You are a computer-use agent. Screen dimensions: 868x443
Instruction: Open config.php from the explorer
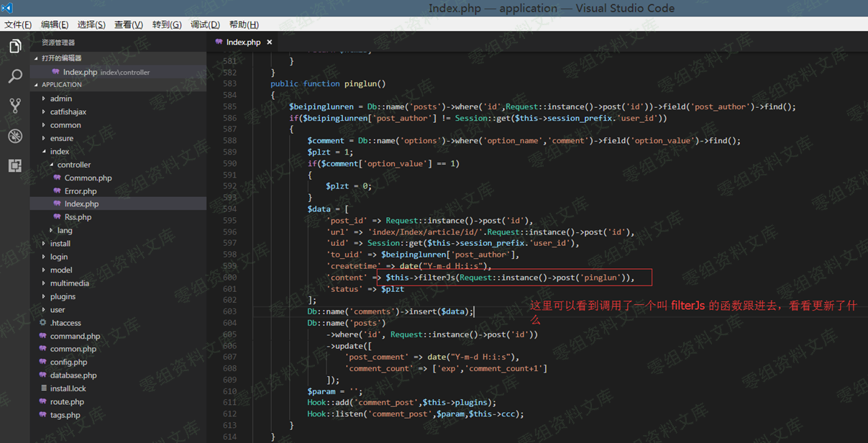click(x=68, y=362)
